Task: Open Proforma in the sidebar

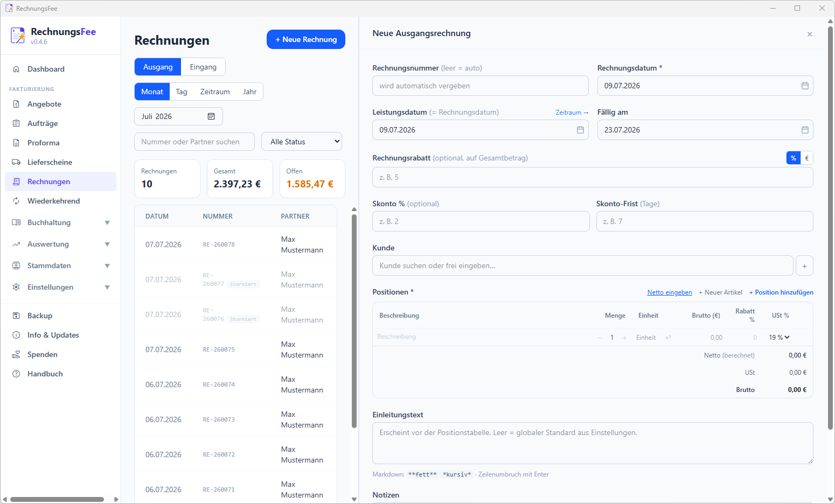Action: coord(60,143)
